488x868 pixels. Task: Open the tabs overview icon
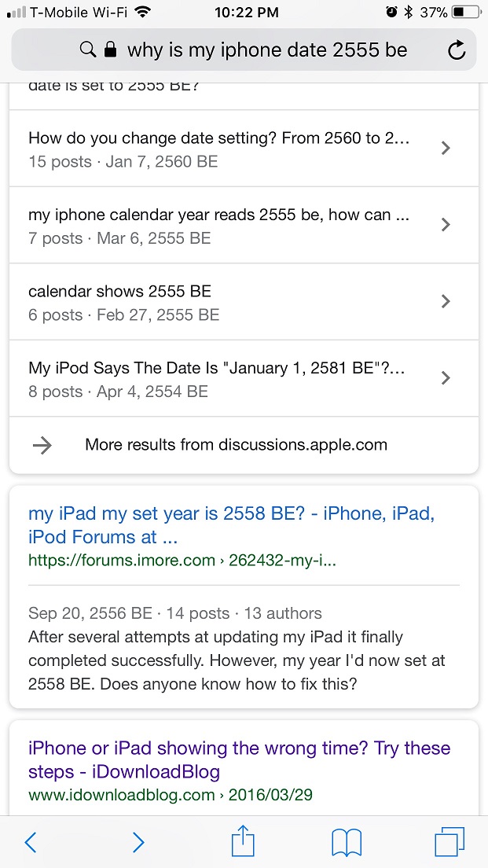point(449,842)
